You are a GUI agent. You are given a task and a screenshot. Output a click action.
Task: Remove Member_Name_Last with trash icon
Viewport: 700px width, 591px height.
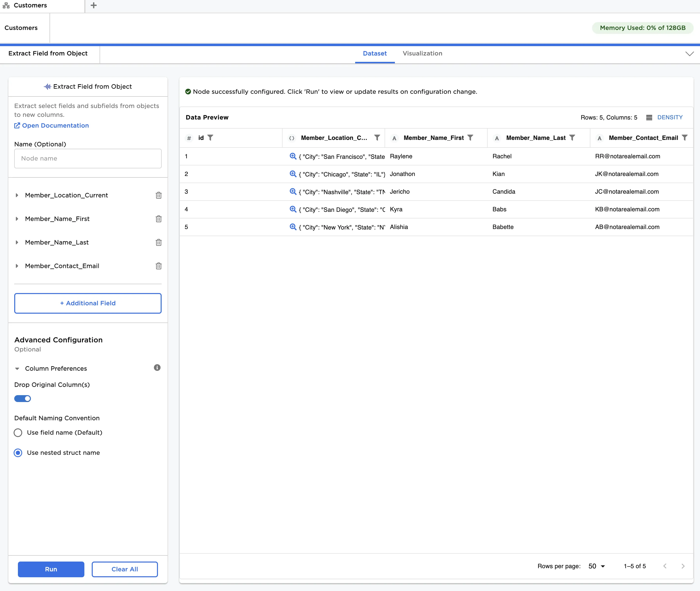tap(158, 242)
